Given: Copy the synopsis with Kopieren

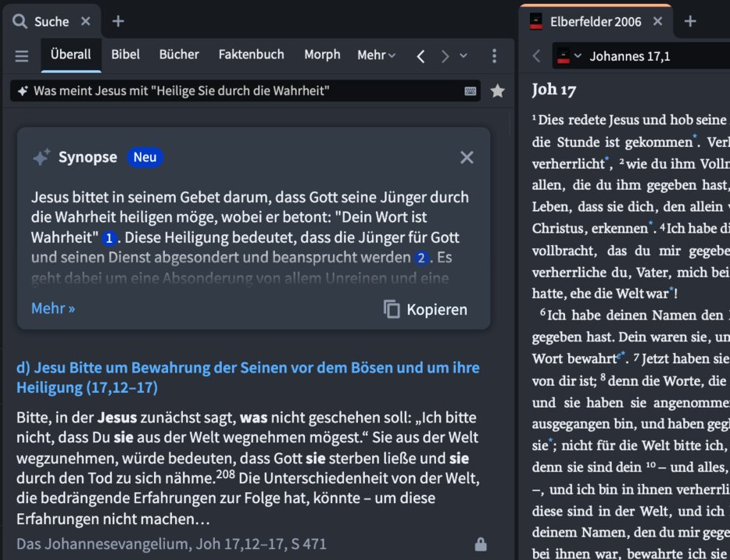Looking at the screenshot, I should (425, 309).
